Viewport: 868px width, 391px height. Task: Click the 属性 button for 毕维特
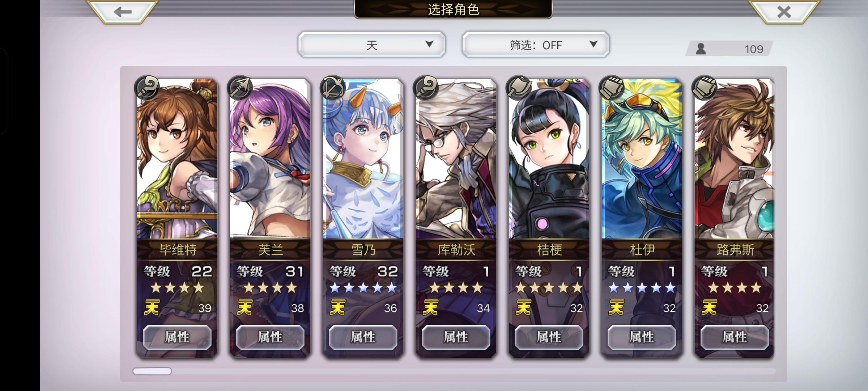point(177,337)
